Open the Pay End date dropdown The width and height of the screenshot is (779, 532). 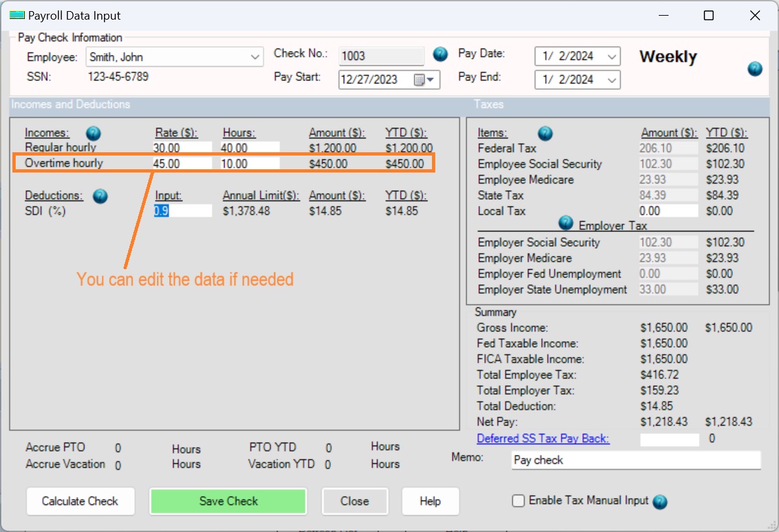click(612, 80)
